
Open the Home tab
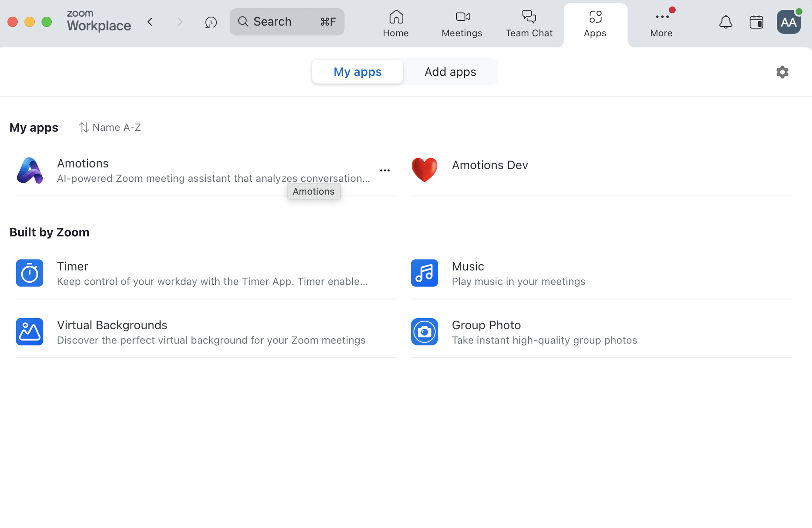point(396,24)
